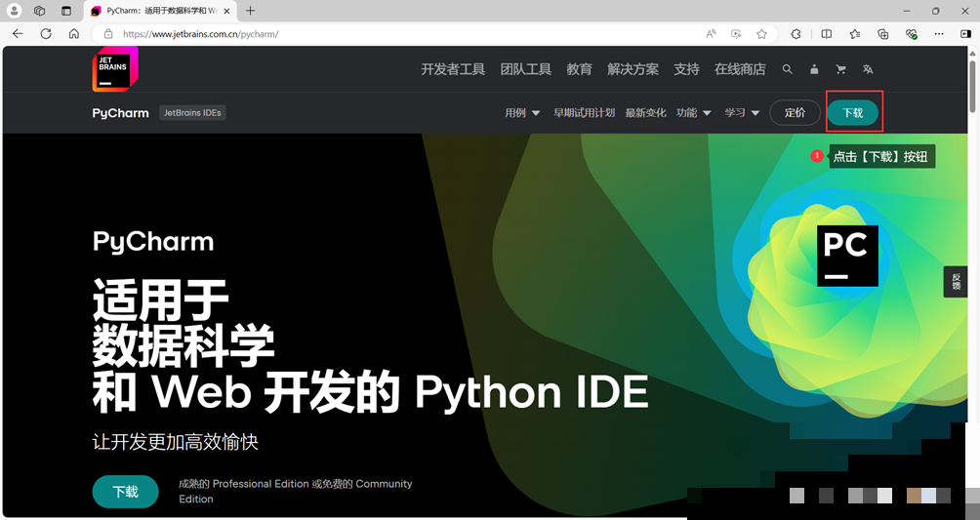Open the browser Settings and more menu

(x=939, y=34)
